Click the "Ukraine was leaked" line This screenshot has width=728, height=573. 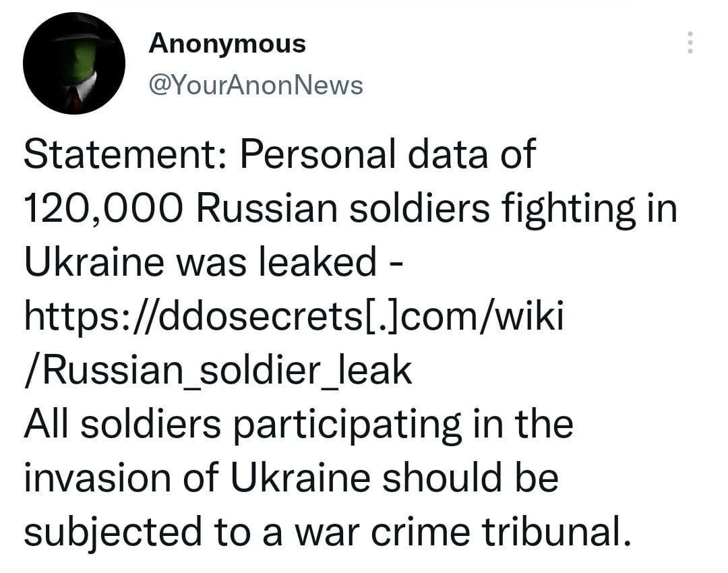pos(200,263)
